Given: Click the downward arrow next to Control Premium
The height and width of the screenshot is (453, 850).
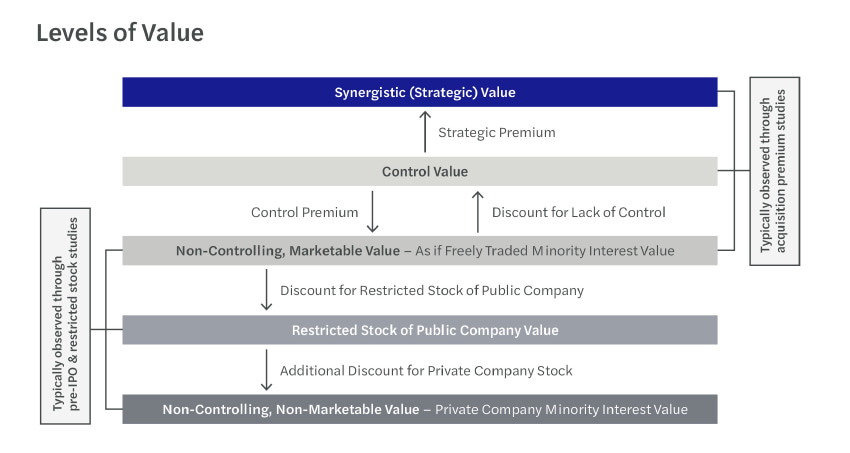Looking at the screenshot, I should pyautogui.click(x=372, y=211).
